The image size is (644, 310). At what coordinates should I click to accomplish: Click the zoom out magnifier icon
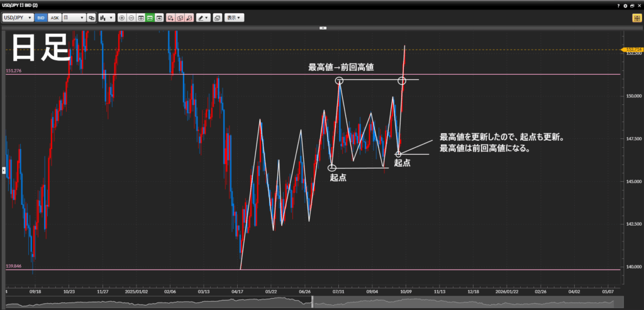coord(131,18)
